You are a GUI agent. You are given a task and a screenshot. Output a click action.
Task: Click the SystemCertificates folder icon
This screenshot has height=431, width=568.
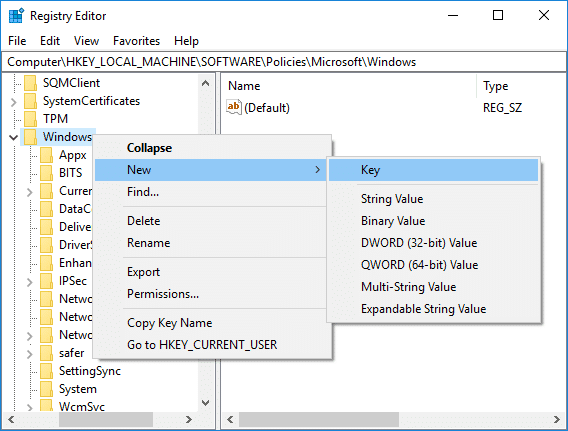coord(30,101)
